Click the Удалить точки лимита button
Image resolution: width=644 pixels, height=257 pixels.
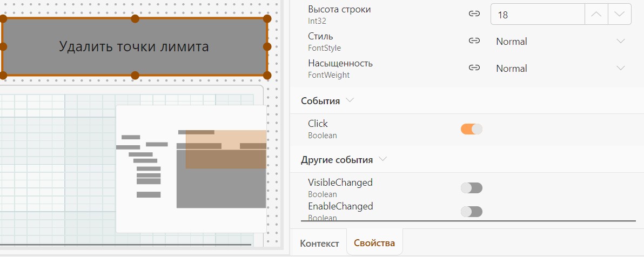click(x=135, y=47)
